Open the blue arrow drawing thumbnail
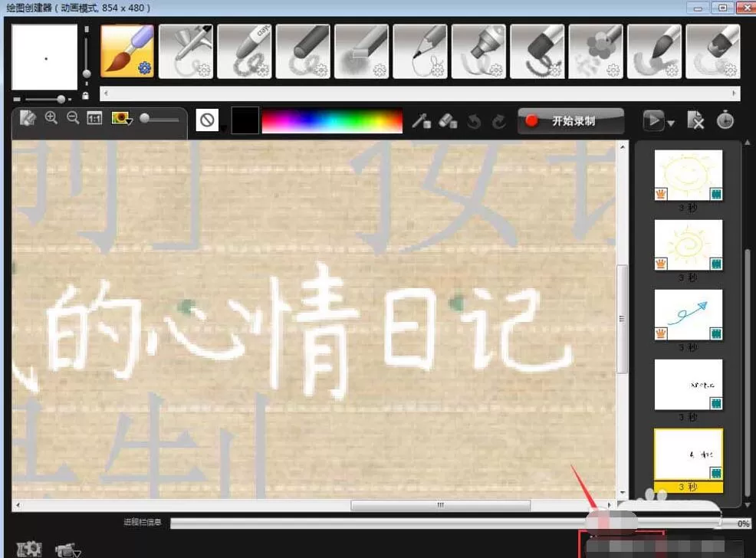Viewport: 756px width, 558px height. (x=689, y=315)
